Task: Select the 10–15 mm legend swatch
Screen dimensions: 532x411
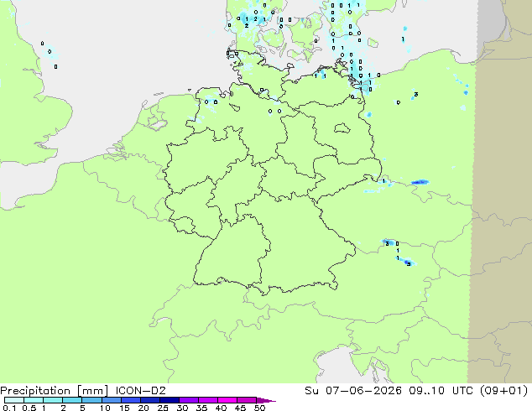Action: [111, 400]
